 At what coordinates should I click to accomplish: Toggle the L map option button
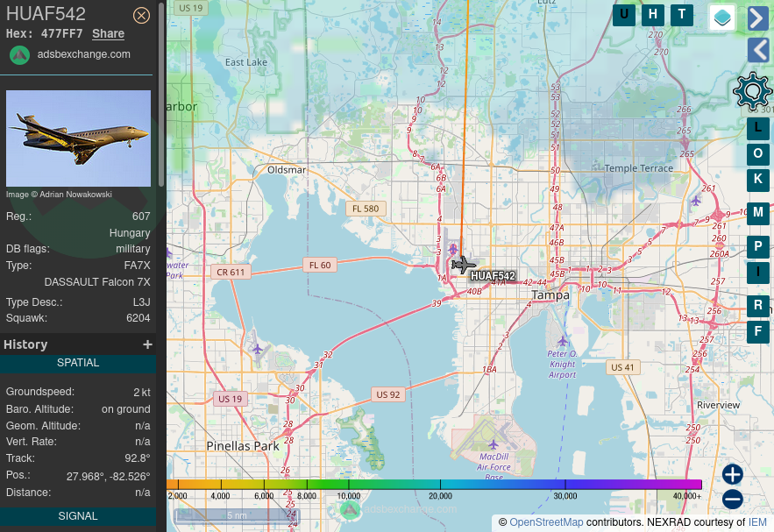[x=757, y=128]
